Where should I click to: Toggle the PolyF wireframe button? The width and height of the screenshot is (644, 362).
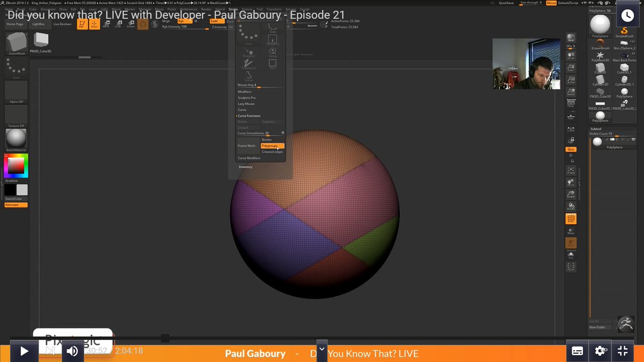570,218
